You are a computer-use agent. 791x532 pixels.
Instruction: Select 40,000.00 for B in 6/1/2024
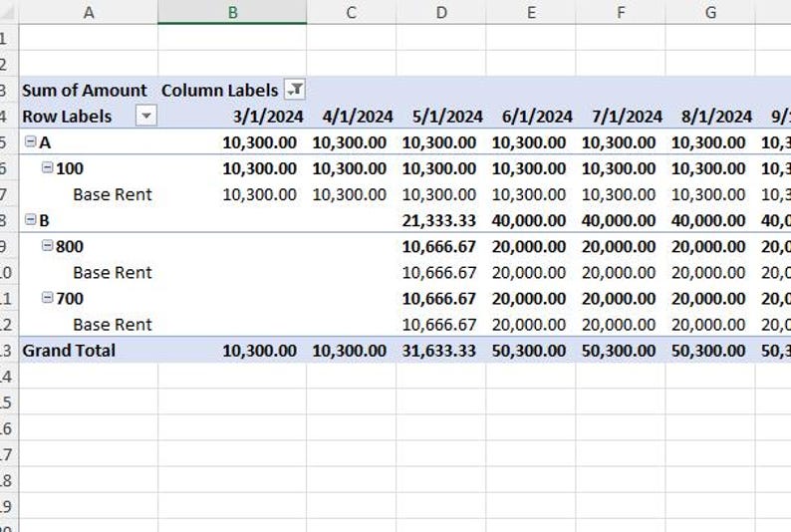pos(531,220)
